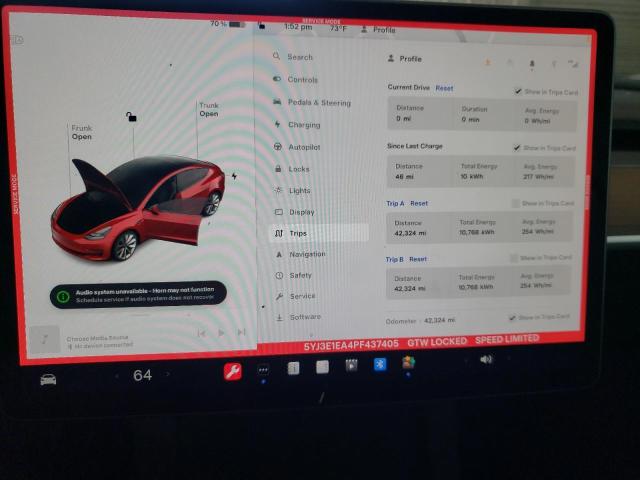Select the Safety menu item

[293, 276]
